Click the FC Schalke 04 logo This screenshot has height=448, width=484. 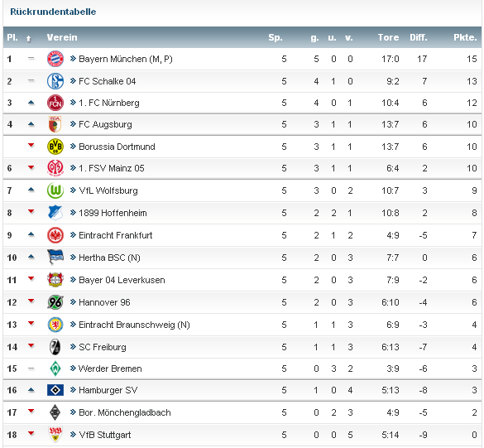[x=55, y=81]
